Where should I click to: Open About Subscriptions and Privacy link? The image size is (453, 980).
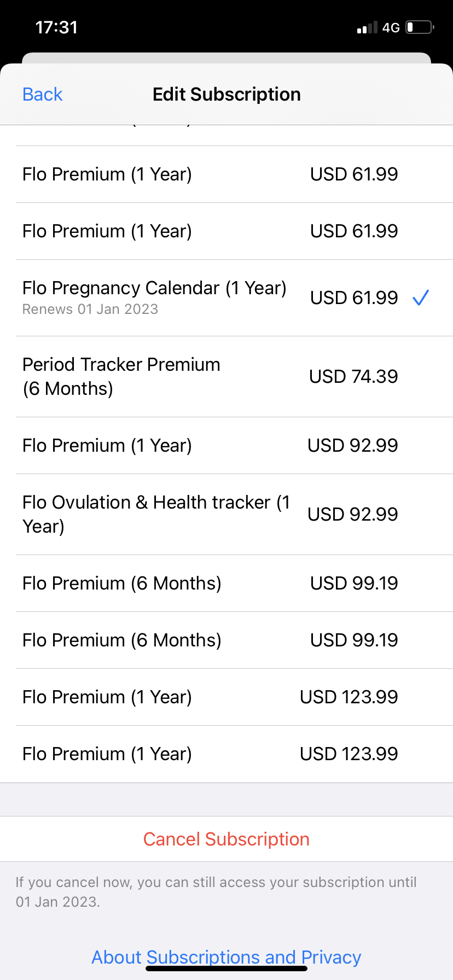tap(226, 957)
